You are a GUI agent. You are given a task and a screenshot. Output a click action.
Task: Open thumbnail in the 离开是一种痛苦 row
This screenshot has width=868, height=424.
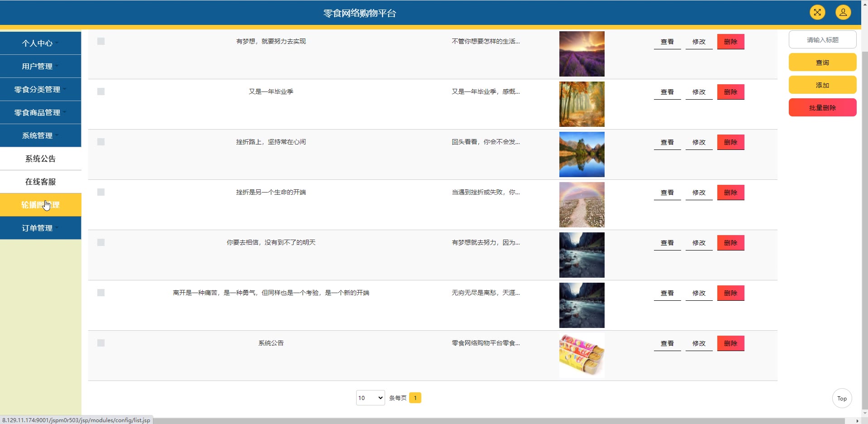(x=582, y=305)
